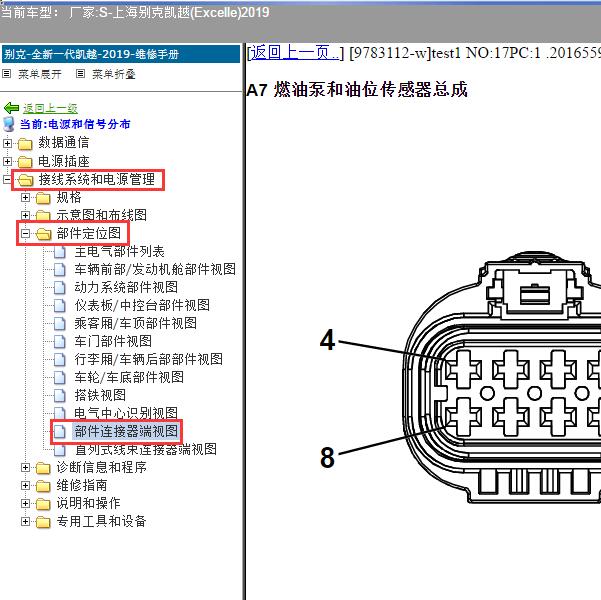
Task: Click the folder icon next to 维修指南
Action: click(x=43, y=486)
